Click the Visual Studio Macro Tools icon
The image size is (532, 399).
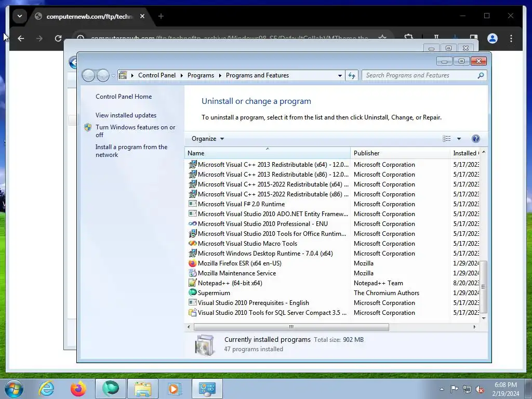tap(192, 243)
